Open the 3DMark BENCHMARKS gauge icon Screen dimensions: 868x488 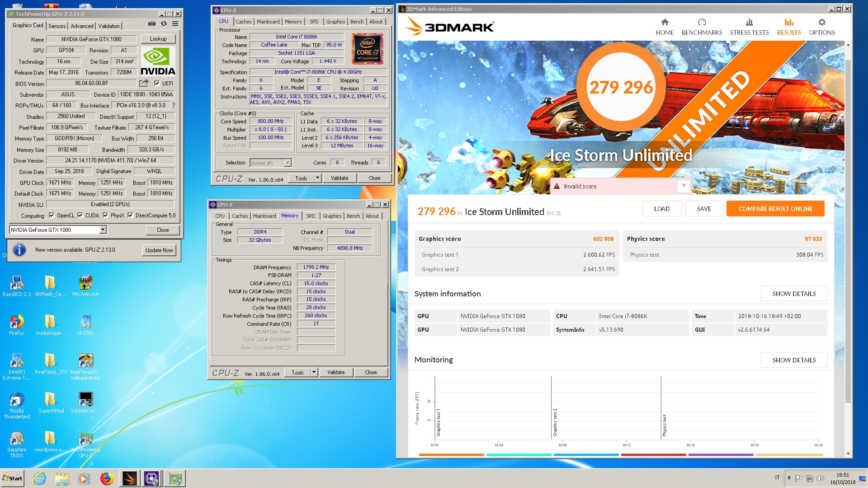pyautogui.click(x=702, y=22)
